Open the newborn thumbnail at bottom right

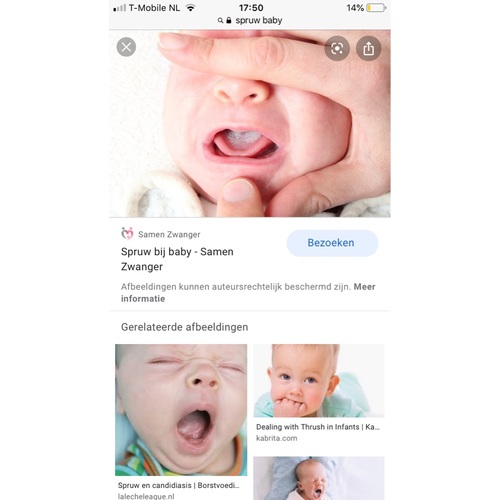click(x=319, y=478)
